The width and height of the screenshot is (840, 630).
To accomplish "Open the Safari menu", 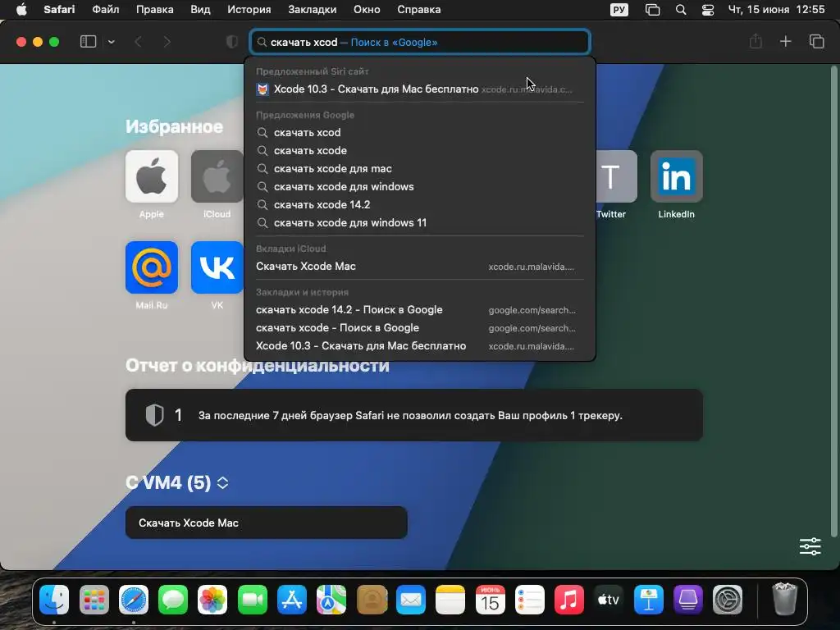I will click(x=59, y=10).
